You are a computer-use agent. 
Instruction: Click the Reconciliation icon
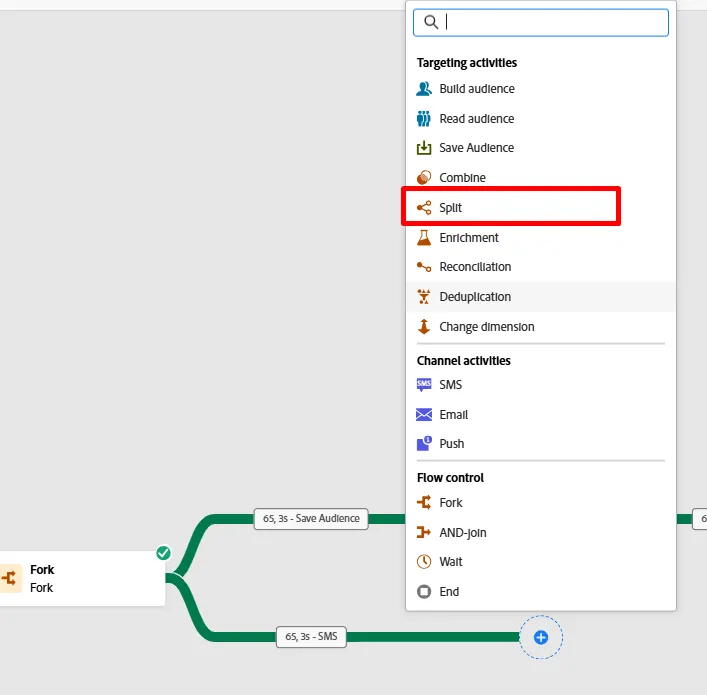[424, 267]
